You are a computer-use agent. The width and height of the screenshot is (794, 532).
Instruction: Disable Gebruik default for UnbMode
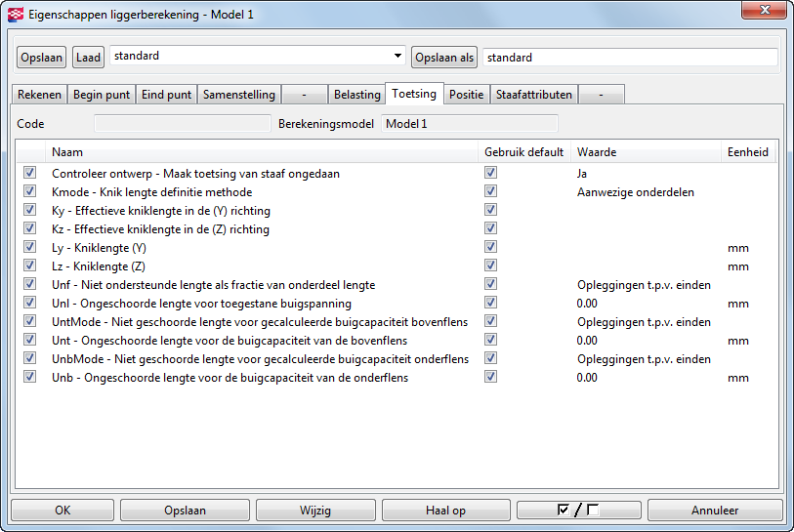(x=490, y=358)
